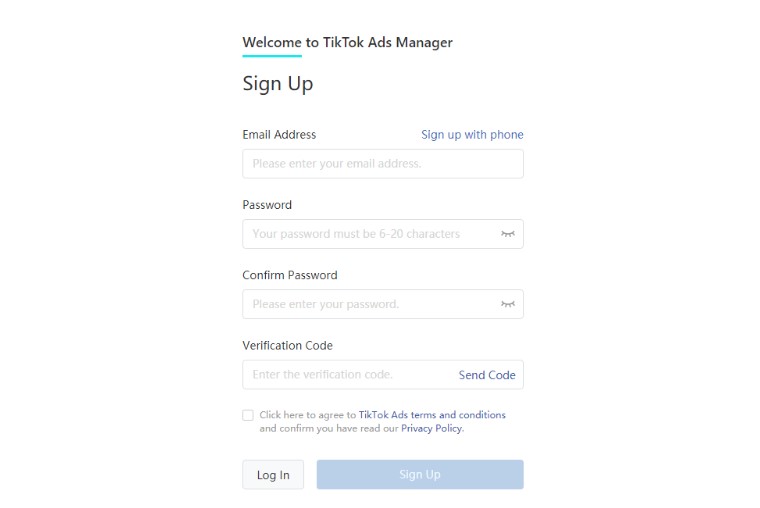Focus the email address input field

click(383, 163)
